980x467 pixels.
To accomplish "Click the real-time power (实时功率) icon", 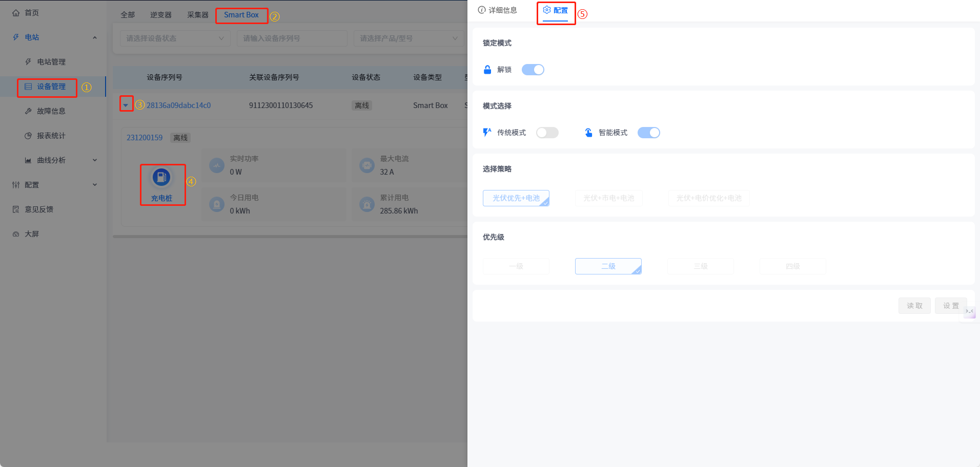I will coord(217,165).
